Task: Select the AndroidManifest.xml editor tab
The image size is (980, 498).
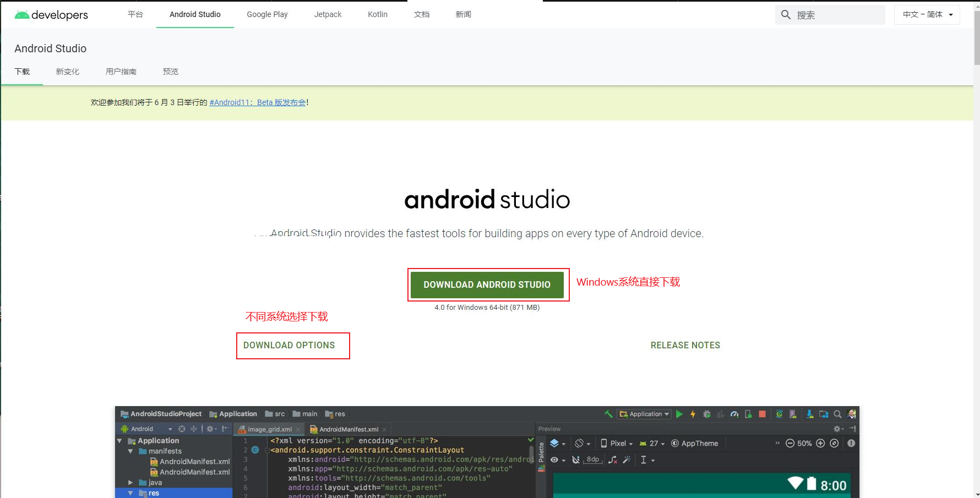Action: [x=348, y=429]
